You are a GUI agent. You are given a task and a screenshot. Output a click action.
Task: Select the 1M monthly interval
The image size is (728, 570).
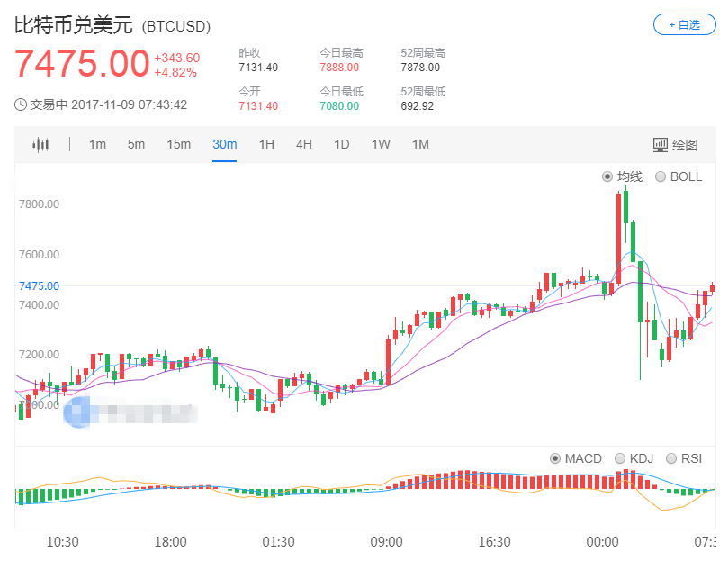pyautogui.click(x=419, y=144)
